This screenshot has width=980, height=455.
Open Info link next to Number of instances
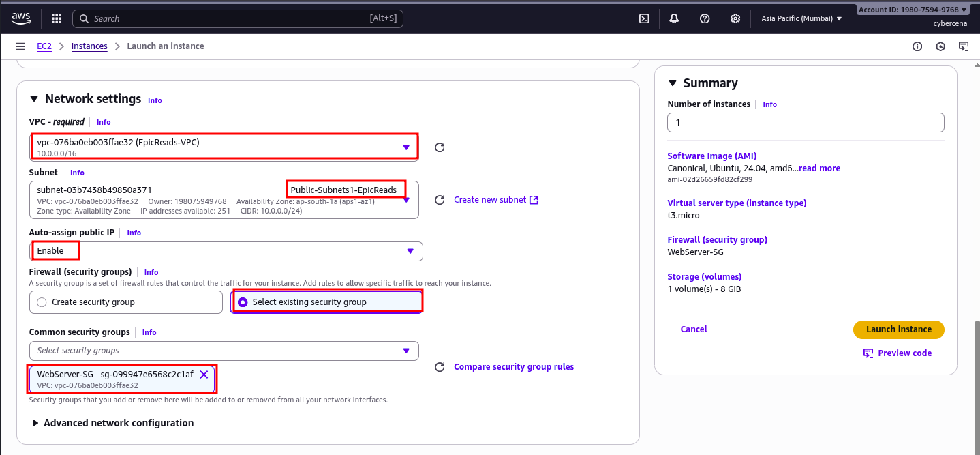[769, 104]
